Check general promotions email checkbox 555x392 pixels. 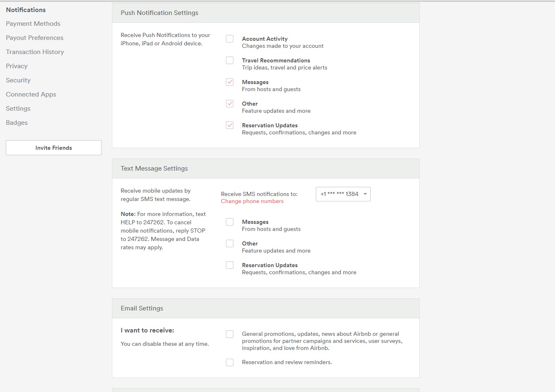point(230,334)
